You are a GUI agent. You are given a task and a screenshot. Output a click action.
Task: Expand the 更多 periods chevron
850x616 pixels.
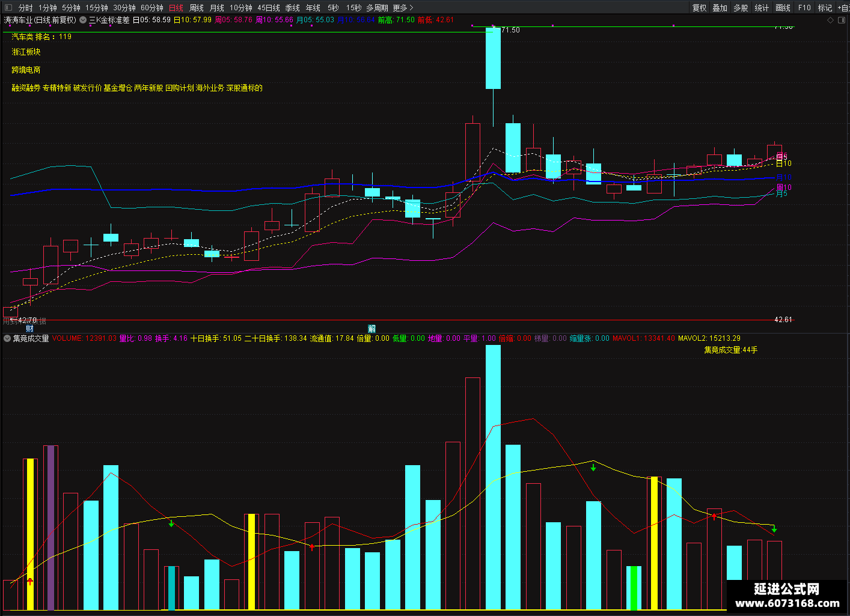pos(411,8)
